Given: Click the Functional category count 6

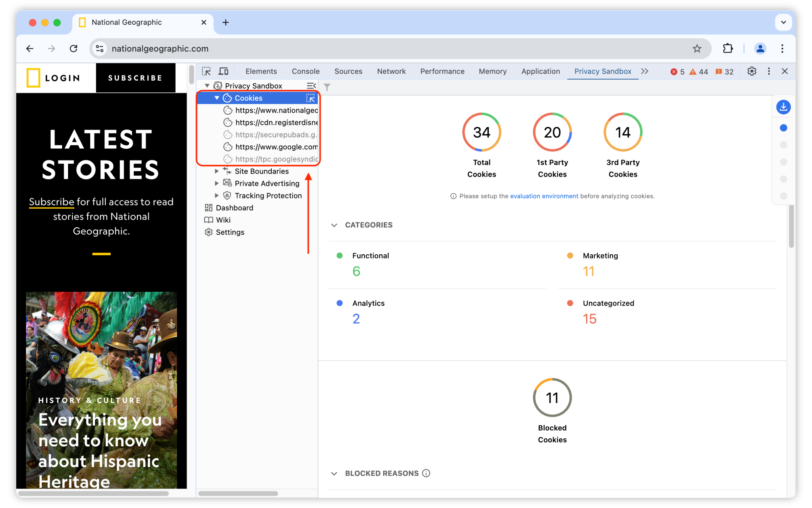Looking at the screenshot, I should 356,271.
